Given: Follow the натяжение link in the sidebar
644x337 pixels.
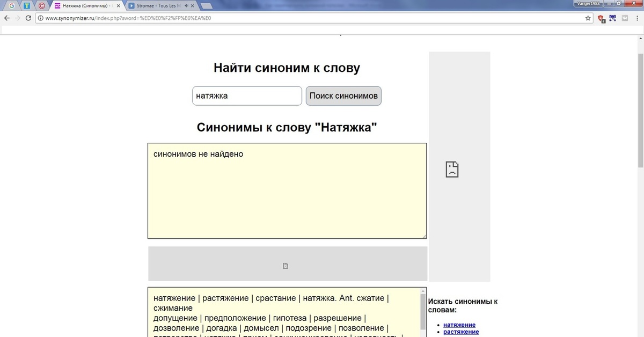Looking at the screenshot, I should click(459, 325).
